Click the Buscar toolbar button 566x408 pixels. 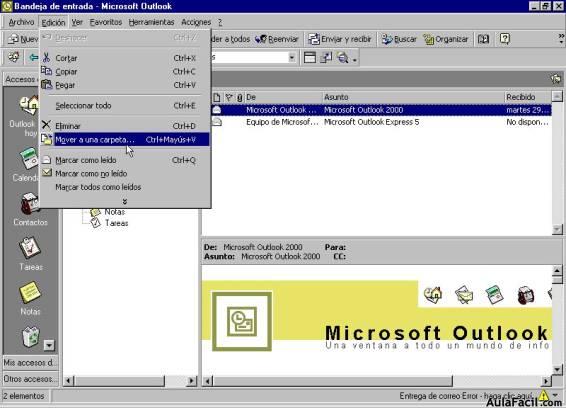tap(399, 39)
